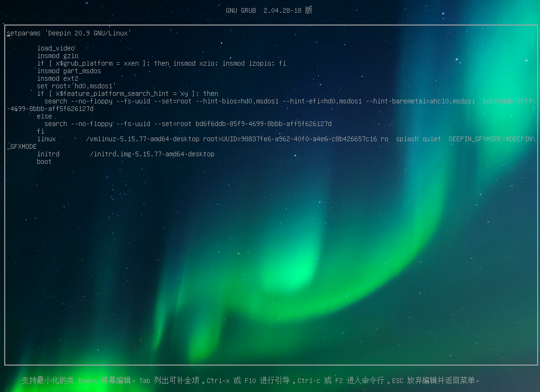Select the 'insmod xzio; insmod lzopio; fi' text
The width and height of the screenshot is (540, 392).
pyautogui.click(x=230, y=64)
